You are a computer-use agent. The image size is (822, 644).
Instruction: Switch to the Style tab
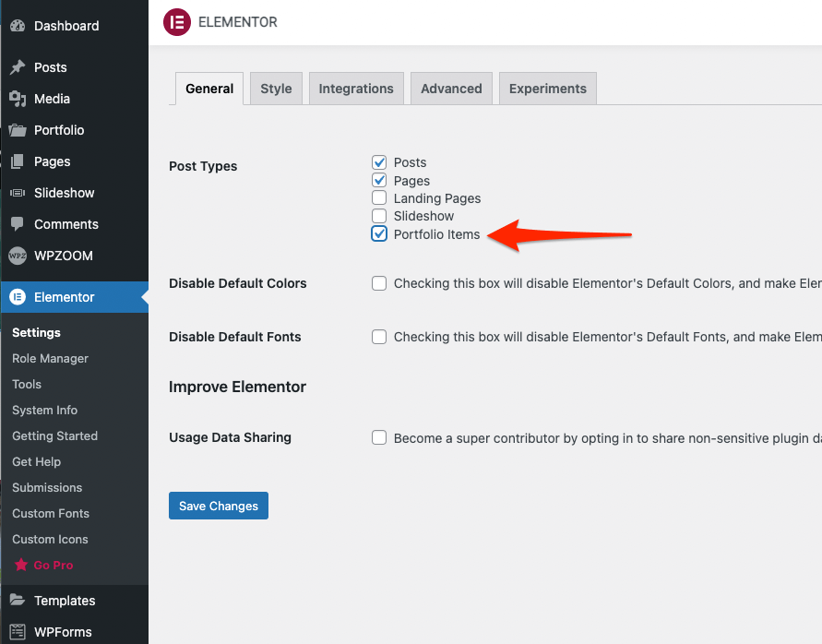[276, 89]
